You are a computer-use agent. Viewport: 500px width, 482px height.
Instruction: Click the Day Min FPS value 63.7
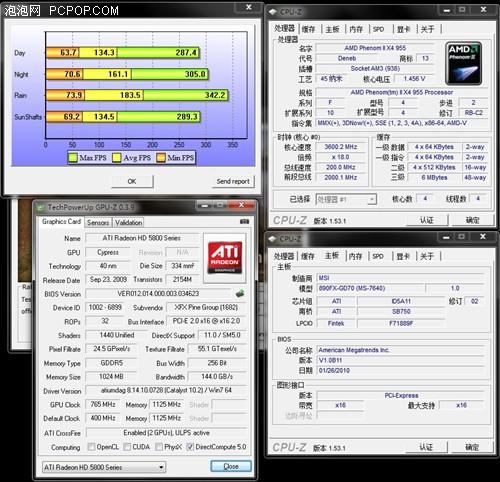(x=68, y=53)
